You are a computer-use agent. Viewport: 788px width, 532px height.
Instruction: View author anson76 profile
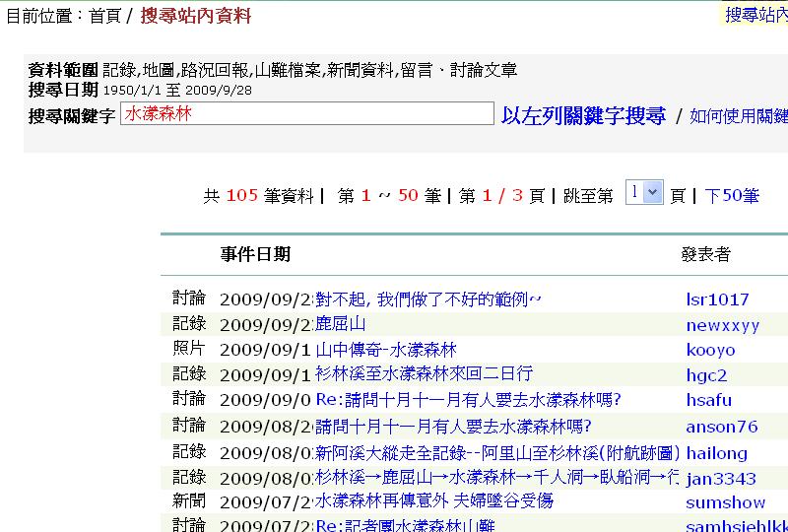[721, 427]
